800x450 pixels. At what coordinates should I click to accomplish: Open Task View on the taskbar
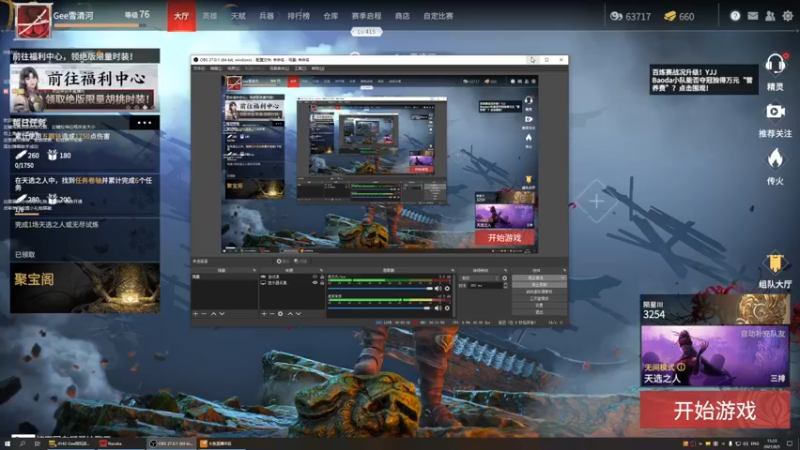tap(37, 443)
